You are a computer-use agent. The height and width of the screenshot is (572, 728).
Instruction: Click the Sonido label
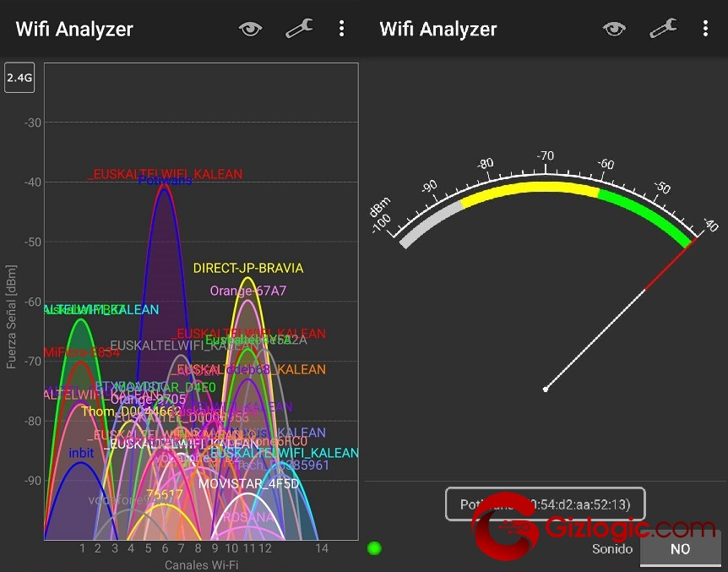pyautogui.click(x=612, y=549)
